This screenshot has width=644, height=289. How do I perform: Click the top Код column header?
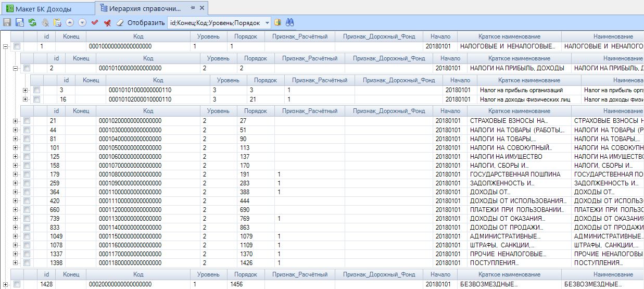tap(138, 36)
